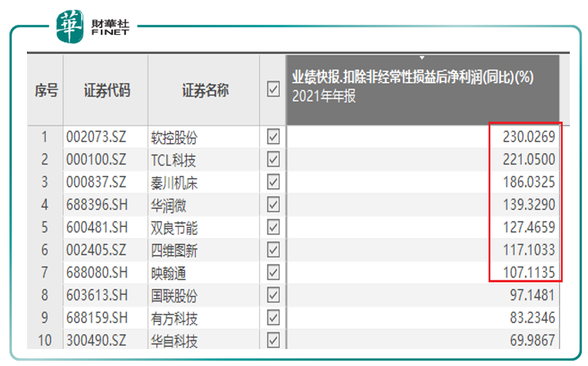The height and width of the screenshot is (366, 588).
Task: Click row number 10 in 序号 column
Action: (45, 340)
